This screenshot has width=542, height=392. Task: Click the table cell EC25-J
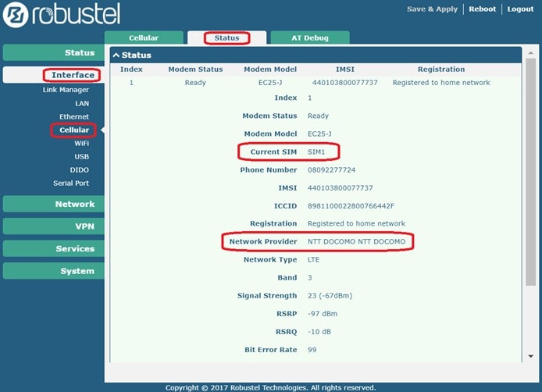coord(270,83)
